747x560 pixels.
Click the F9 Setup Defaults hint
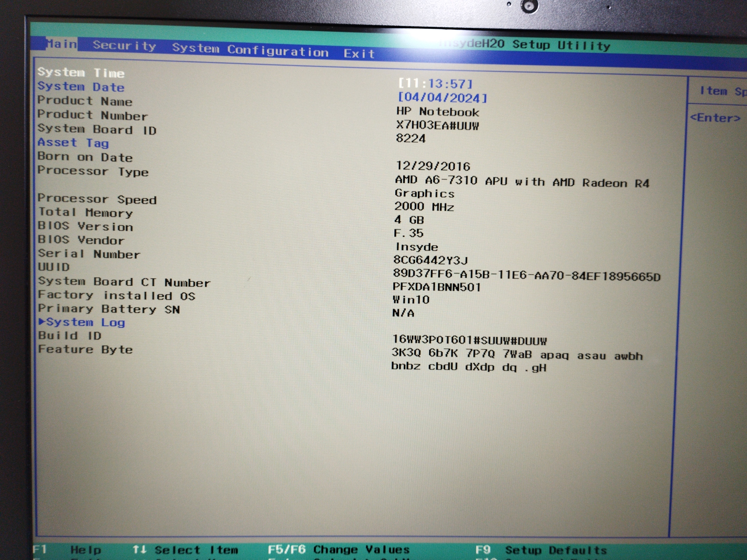click(541, 550)
